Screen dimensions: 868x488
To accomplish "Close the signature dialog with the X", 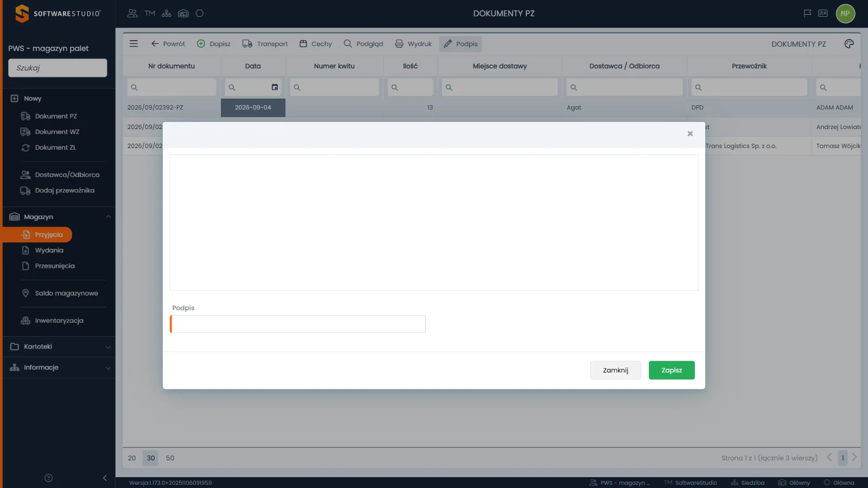I will tap(690, 133).
